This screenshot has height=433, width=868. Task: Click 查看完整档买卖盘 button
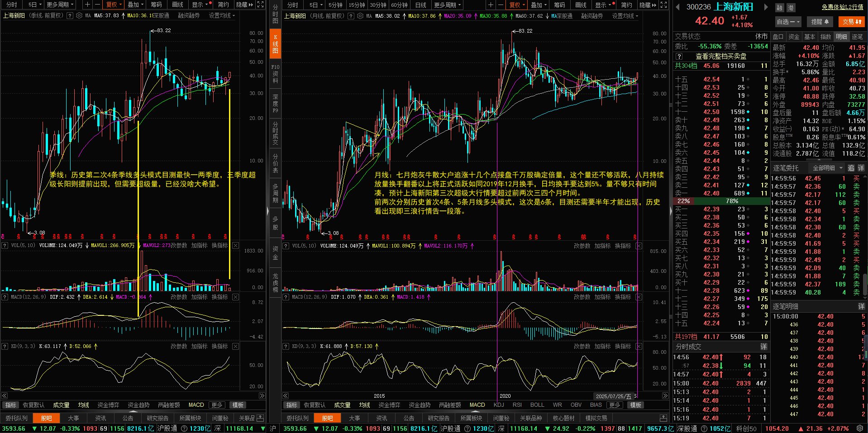[x=721, y=57]
